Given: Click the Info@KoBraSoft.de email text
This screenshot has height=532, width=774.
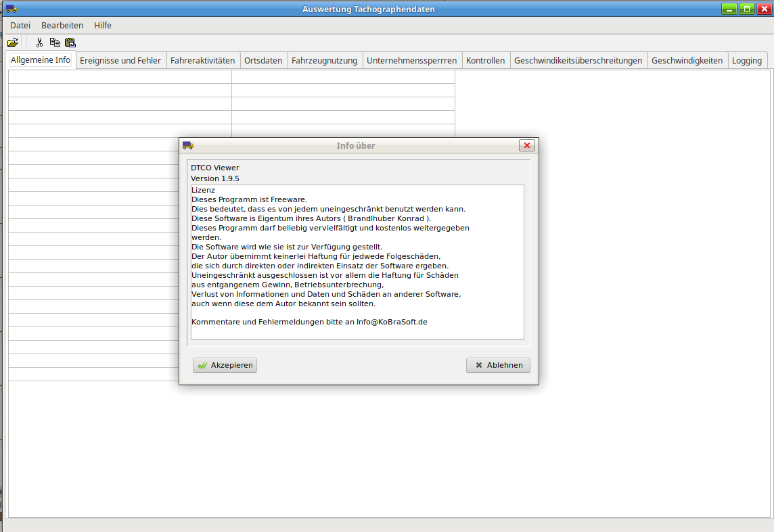Looking at the screenshot, I should point(392,322).
